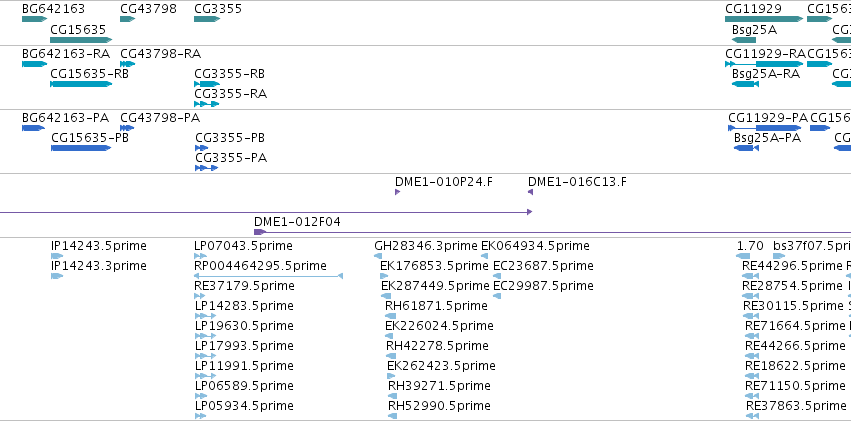Select the RE30115.5prime EST
The width and height of the screenshot is (851, 421).
pyautogui.click(x=751, y=316)
